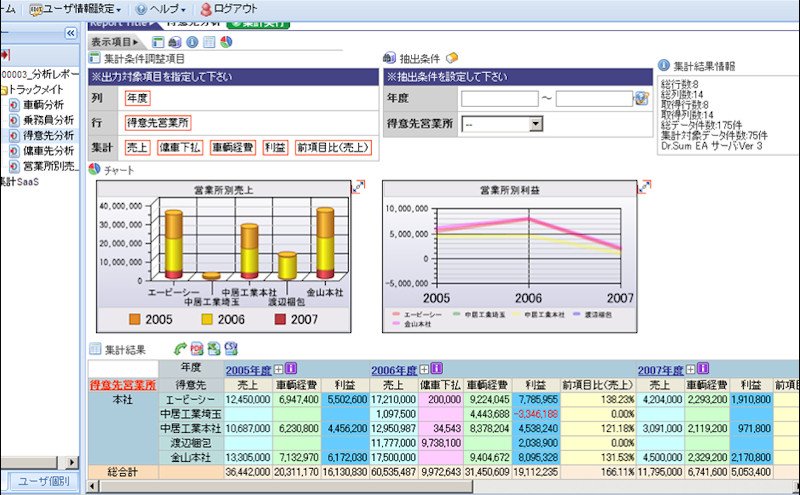Open the 年度 range value picker icon
Screen dimensions: 800x495
[641, 98]
